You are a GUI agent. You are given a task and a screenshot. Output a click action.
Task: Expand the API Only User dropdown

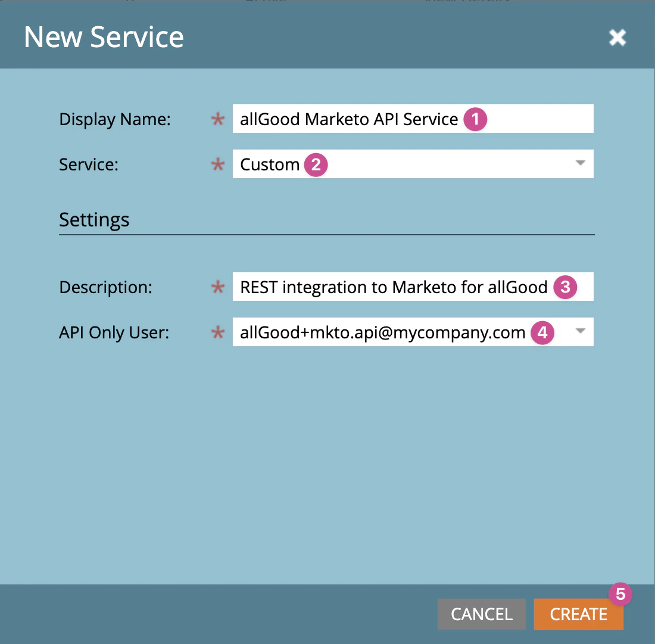[x=580, y=332]
